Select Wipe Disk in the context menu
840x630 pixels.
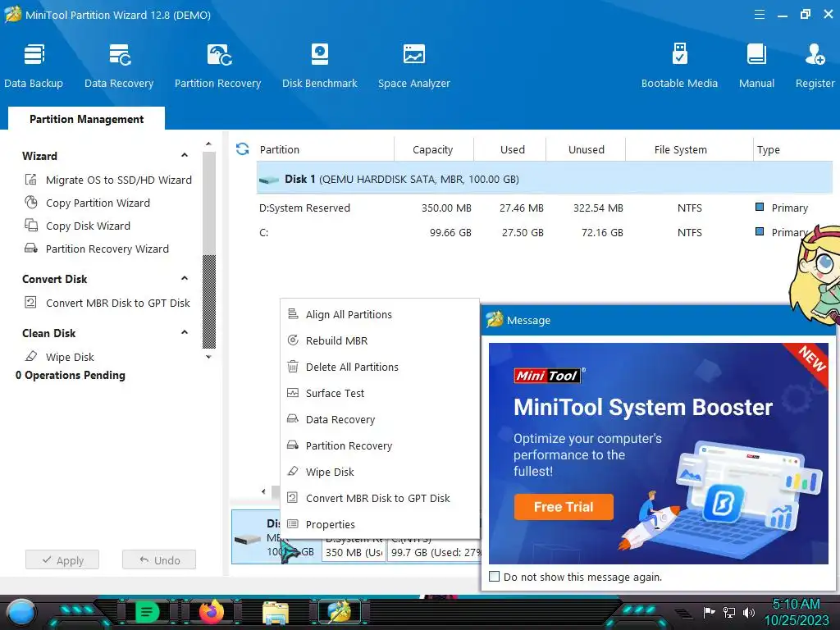click(x=379, y=472)
